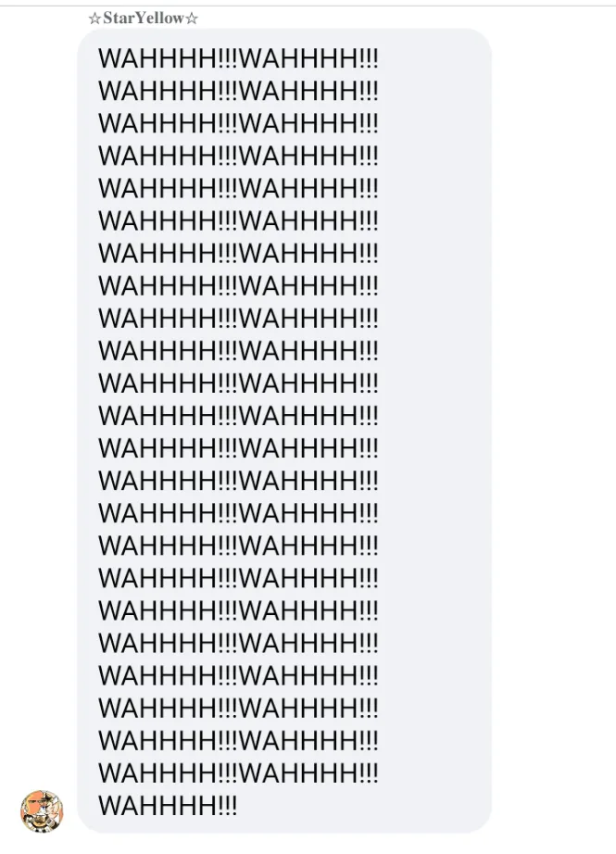Click the star before StarYellow username
The image size is (616, 854).
(94, 19)
